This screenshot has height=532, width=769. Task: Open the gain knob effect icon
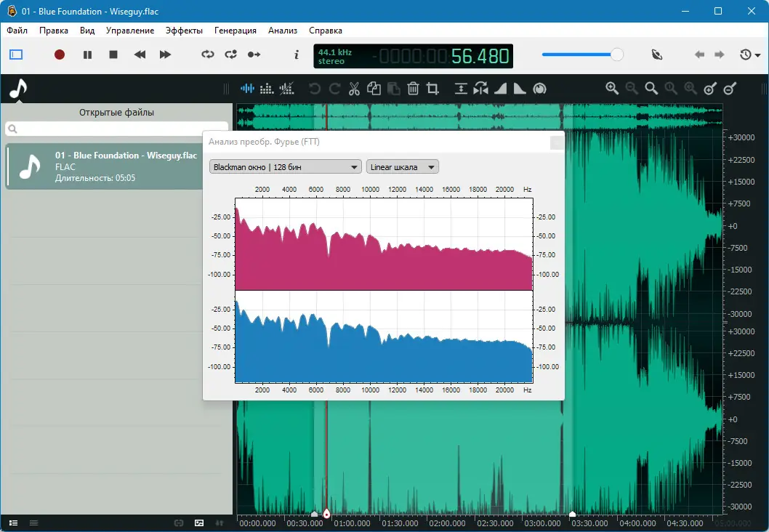(539, 89)
